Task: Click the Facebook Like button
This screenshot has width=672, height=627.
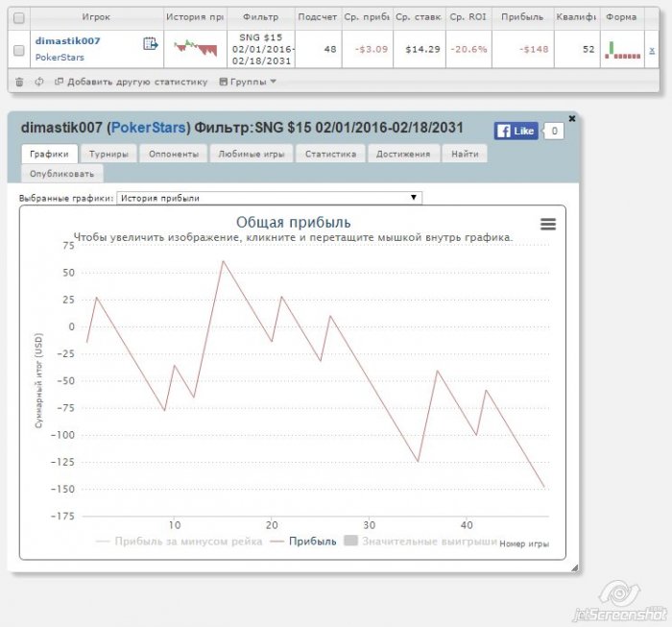Action: (x=516, y=132)
